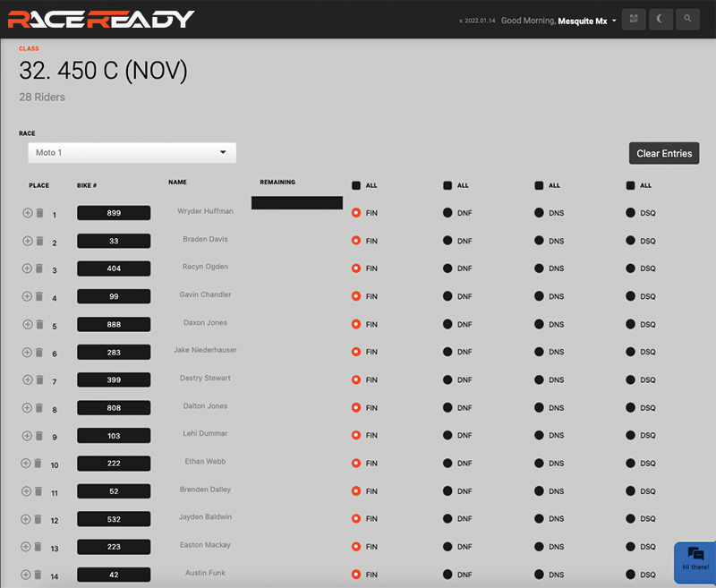The image size is (716, 588).
Task: Edit bike number field 42
Action: [x=114, y=575]
